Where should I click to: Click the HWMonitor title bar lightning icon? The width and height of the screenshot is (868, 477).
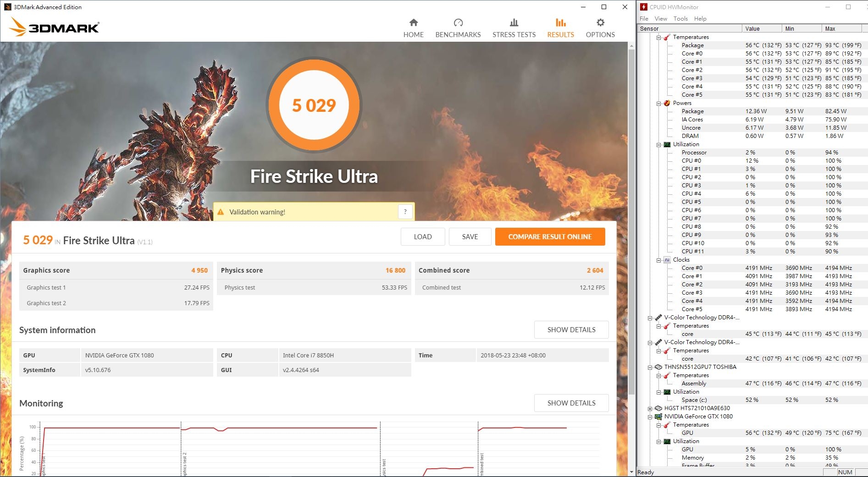coord(643,7)
